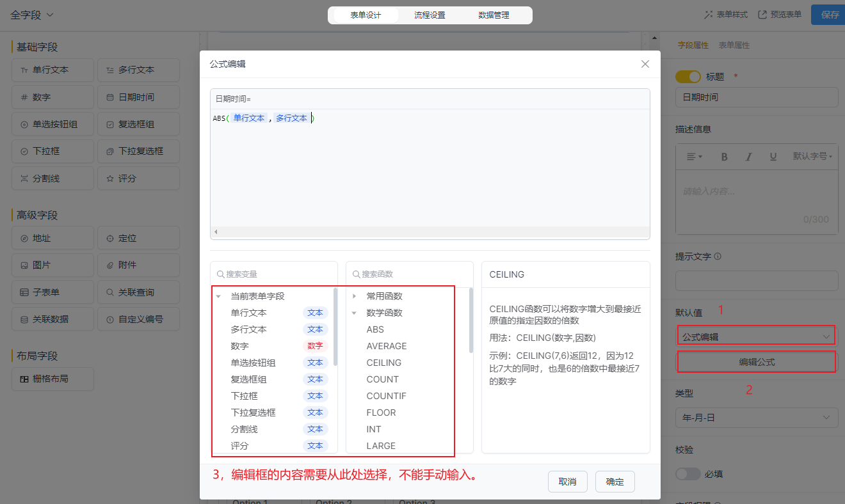
Task: Click the 分割线 divider field icon
Action: [24, 179]
